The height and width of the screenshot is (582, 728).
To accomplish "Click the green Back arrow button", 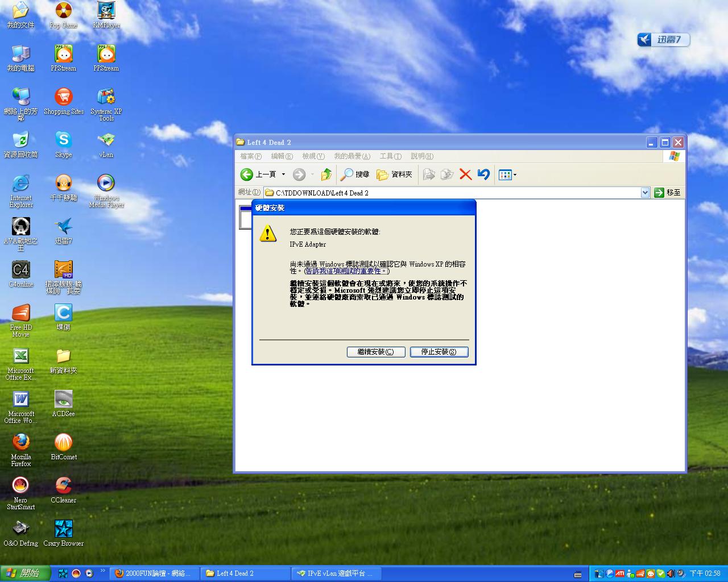I will pyautogui.click(x=247, y=174).
